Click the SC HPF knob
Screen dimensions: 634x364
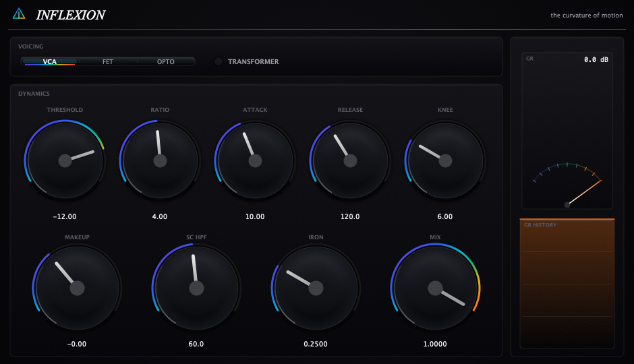[196, 288]
